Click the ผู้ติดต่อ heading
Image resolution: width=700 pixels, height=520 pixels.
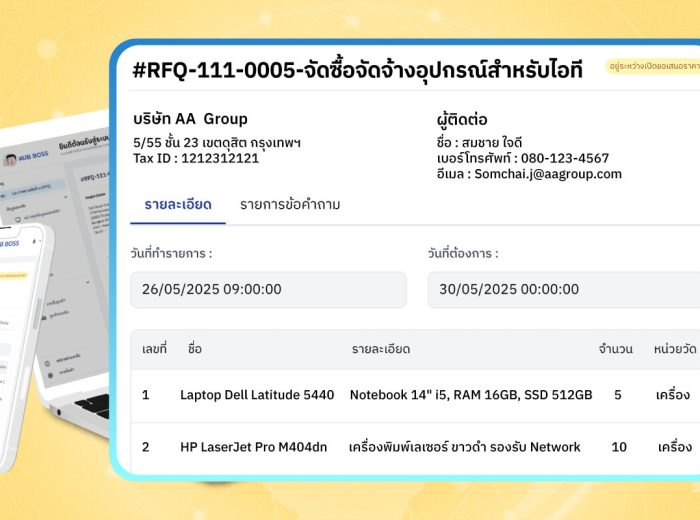(462, 119)
